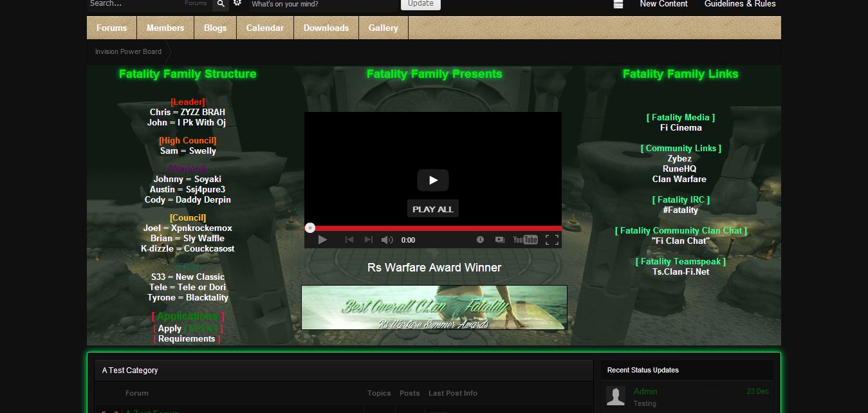Open the Forums search scope dropdown

tap(196, 4)
